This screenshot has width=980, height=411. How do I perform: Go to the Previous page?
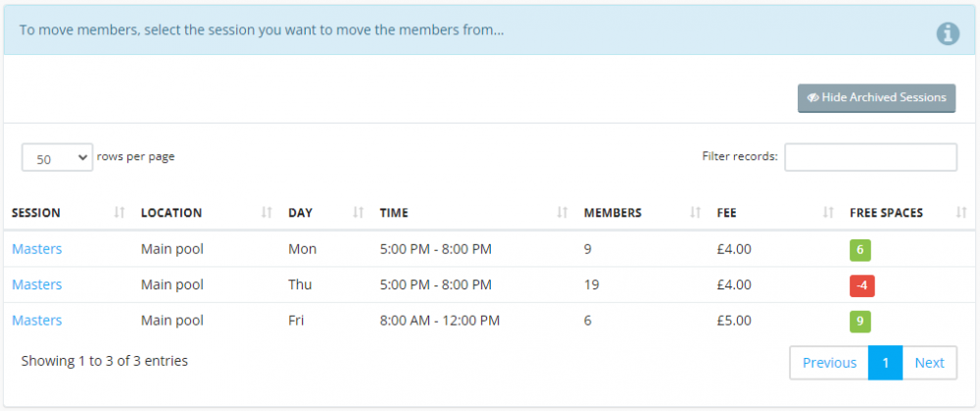(x=829, y=363)
